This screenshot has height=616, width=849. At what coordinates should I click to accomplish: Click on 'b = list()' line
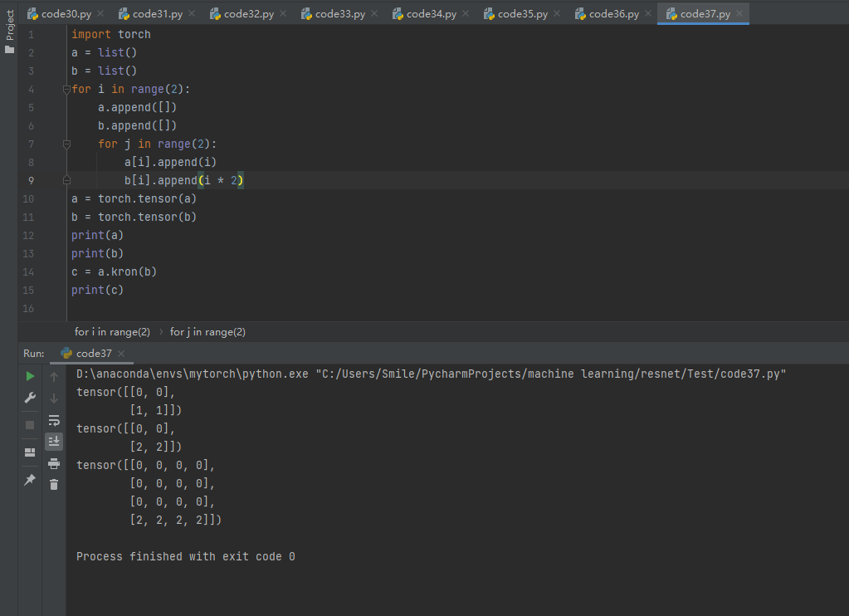(104, 71)
